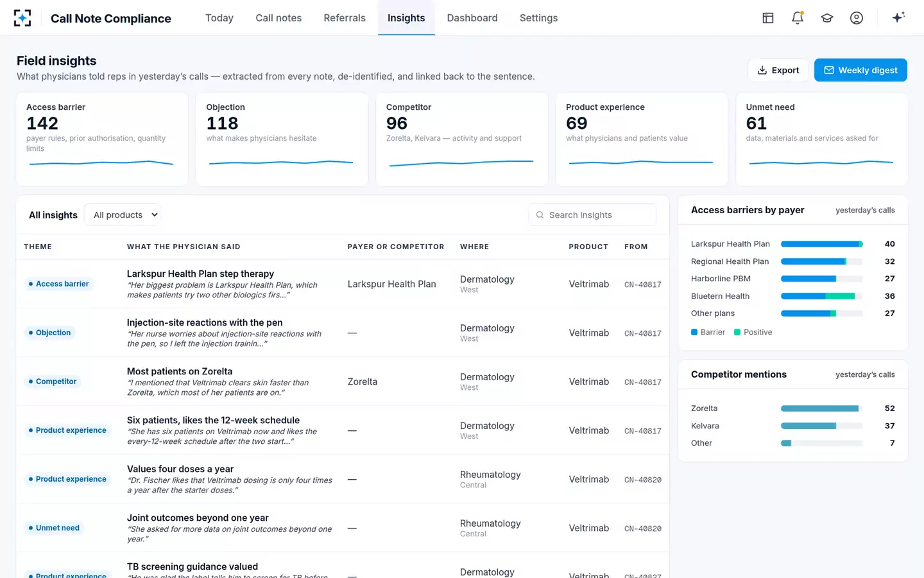Click the Call Note Compliance logo icon

(22, 18)
